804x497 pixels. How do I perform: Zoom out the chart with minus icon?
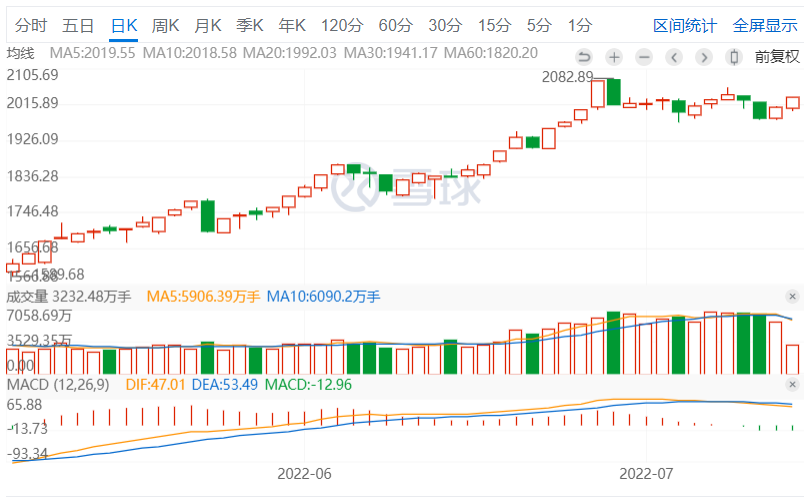(x=644, y=57)
